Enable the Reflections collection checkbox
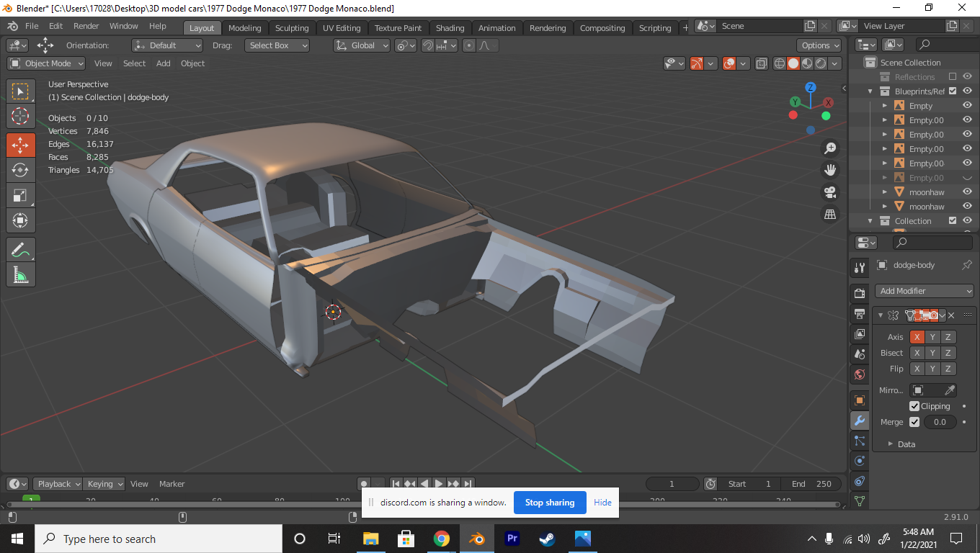This screenshot has width=980, height=553. [x=953, y=76]
